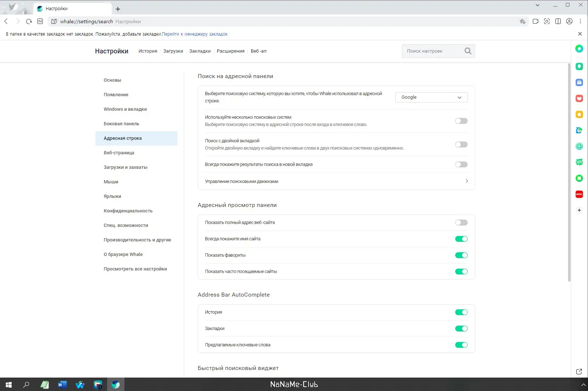This screenshot has height=391, width=588.
Task: Reload the page with the refresh icon
Action: pyautogui.click(x=29, y=21)
